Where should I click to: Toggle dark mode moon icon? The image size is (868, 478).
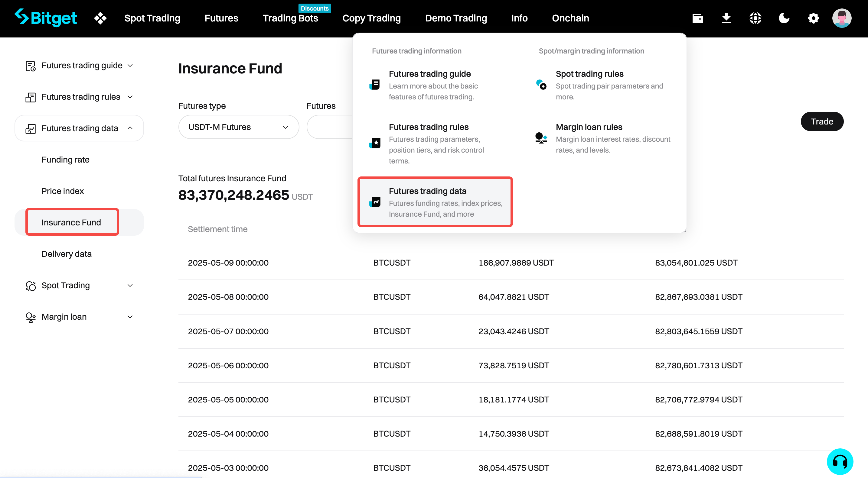pyautogui.click(x=784, y=18)
